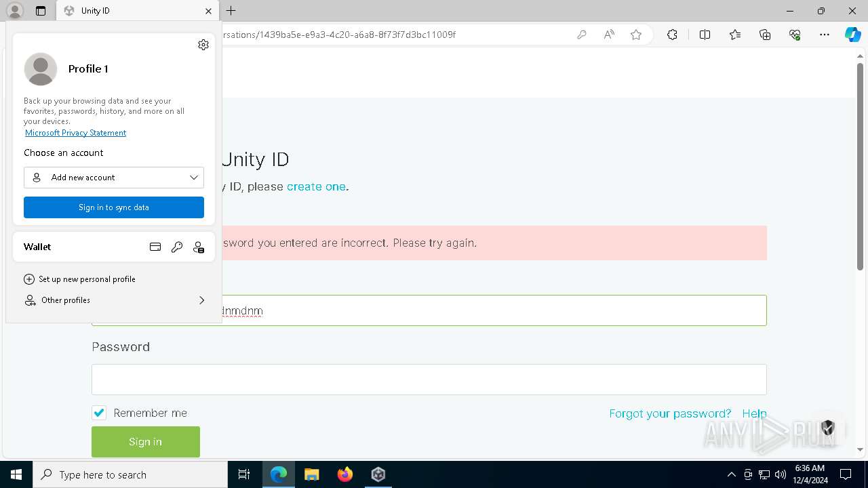868x488 pixels.
Task: Click the email input field
Action: pyautogui.click(x=429, y=310)
